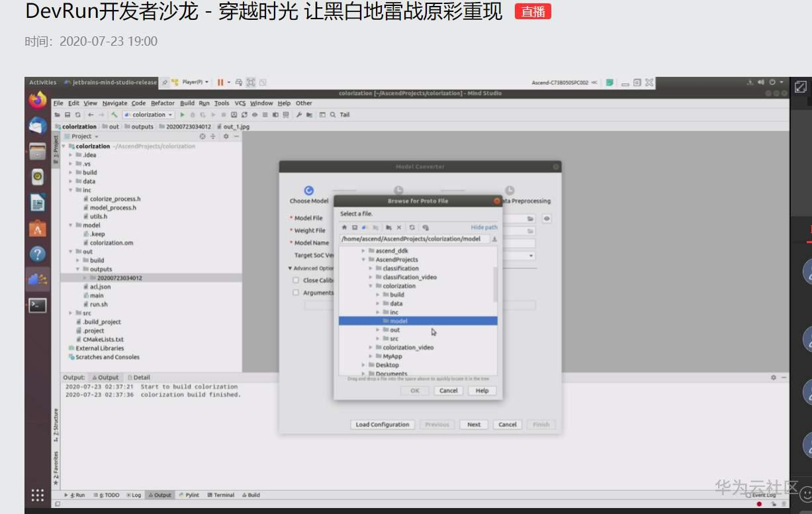This screenshot has height=514, width=812.
Task: Click collapse-all icon in Project panel header
Action: pyautogui.click(x=213, y=136)
